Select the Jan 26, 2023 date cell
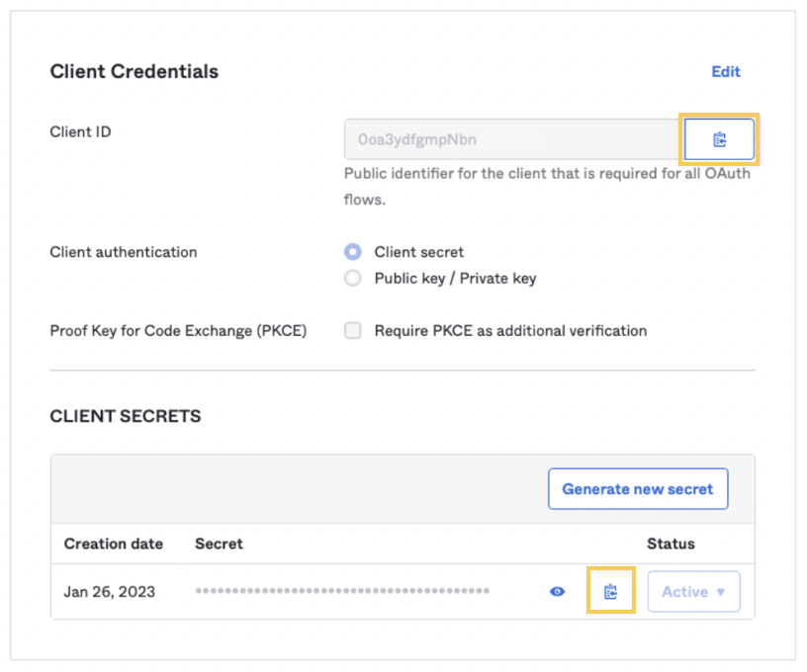The height and width of the screenshot is (672, 807). pyautogui.click(x=109, y=592)
